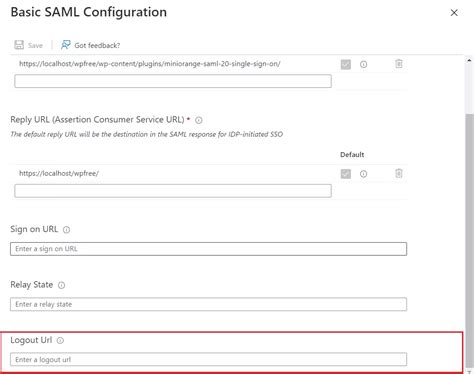The image size is (474, 374).
Task: Focus the Relay State field
Action: pos(208,304)
